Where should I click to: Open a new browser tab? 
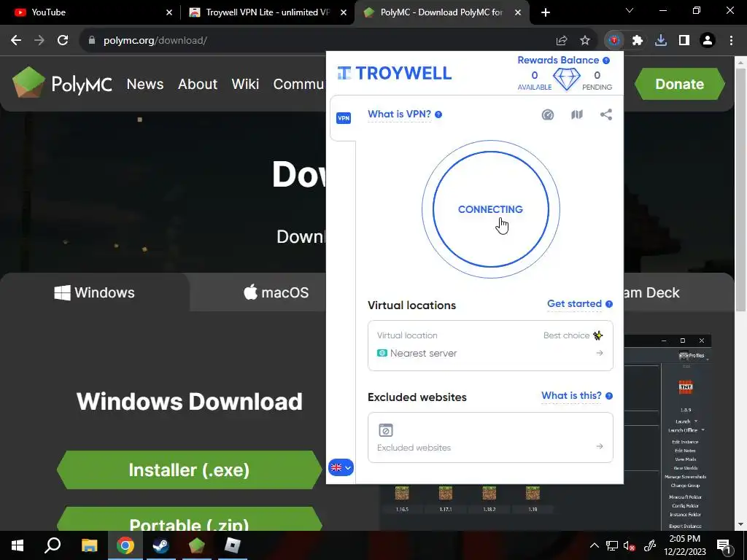pyautogui.click(x=546, y=12)
